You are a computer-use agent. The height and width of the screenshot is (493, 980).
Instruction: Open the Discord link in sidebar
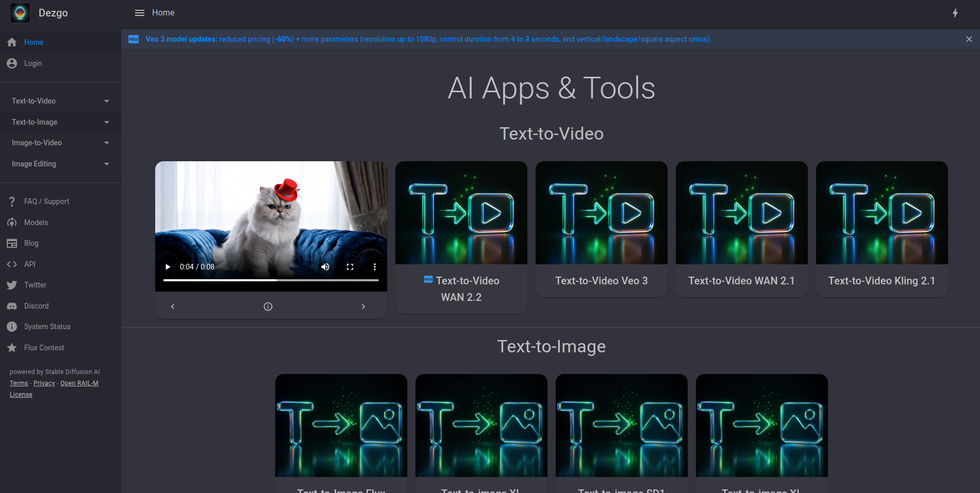click(36, 306)
